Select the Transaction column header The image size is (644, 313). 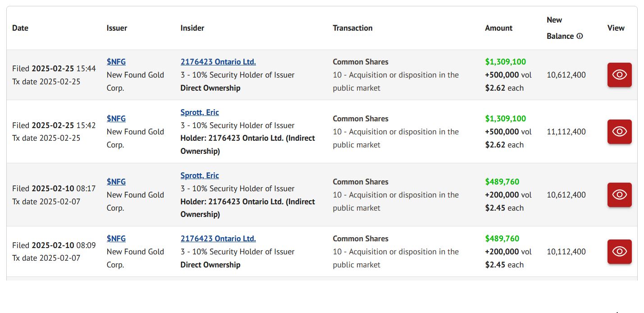(x=352, y=28)
